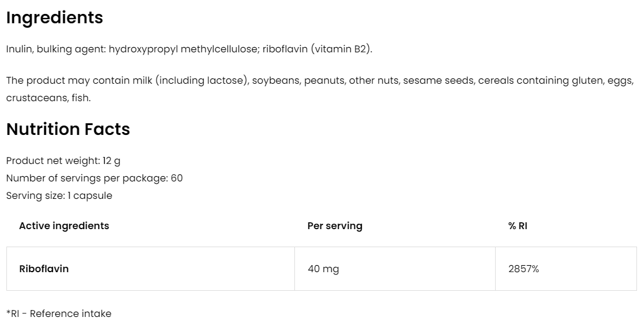Click the riboflavin (vitamin B2) ingredient text
Image resolution: width=644 pixels, height=328 pixels.
(317, 49)
